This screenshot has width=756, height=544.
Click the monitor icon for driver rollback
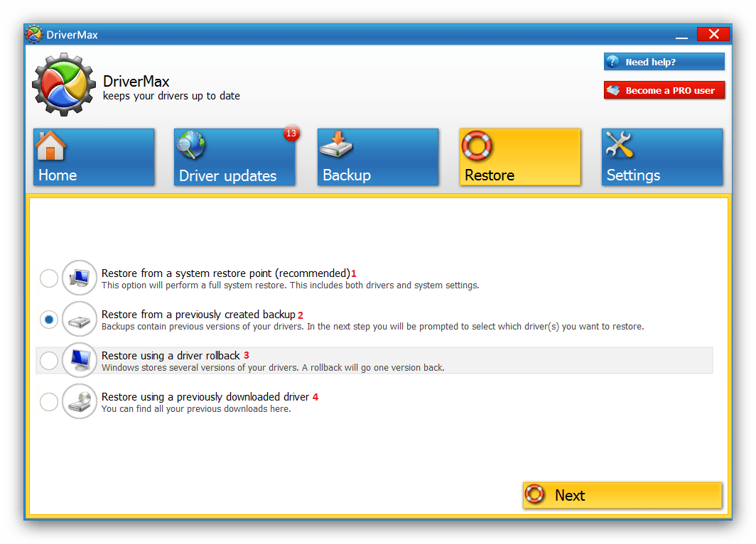click(80, 360)
